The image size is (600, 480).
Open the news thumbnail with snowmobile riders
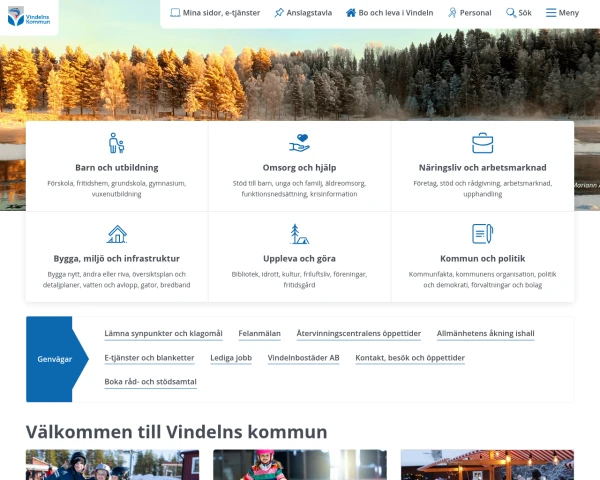click(x=112, y=465)
